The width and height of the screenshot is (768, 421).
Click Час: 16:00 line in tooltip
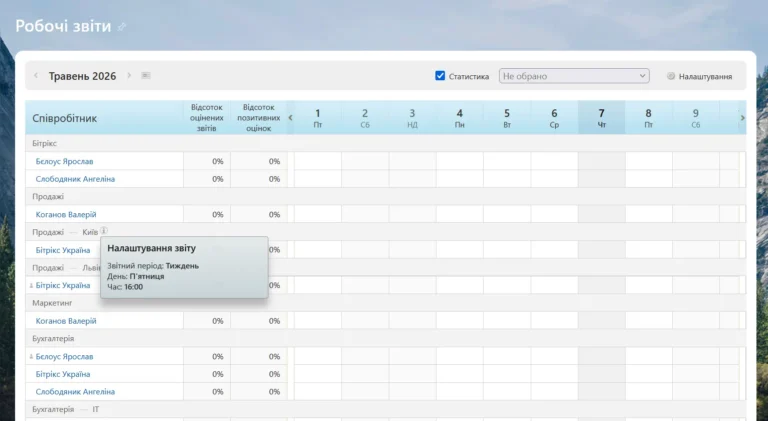pyautogui.click(x=125, y=287)
